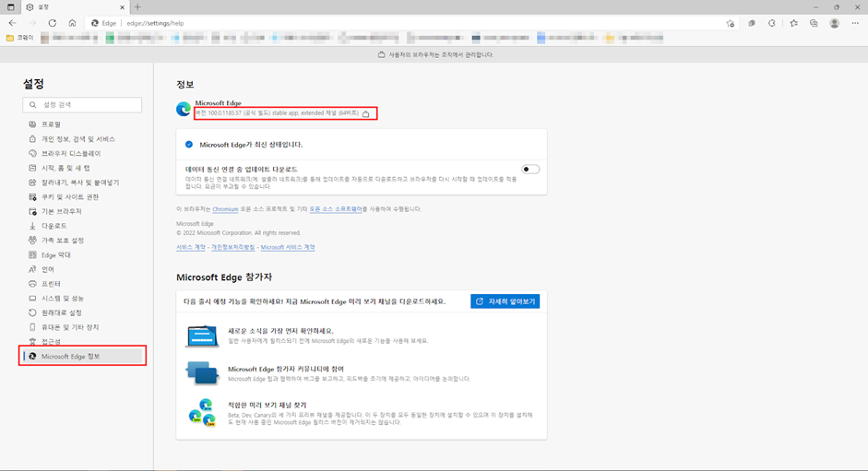This screenshot has width=868, height=471.
Task: Select Microsoft Edge 정보 in sidebar
Action: tap(82, 357)
